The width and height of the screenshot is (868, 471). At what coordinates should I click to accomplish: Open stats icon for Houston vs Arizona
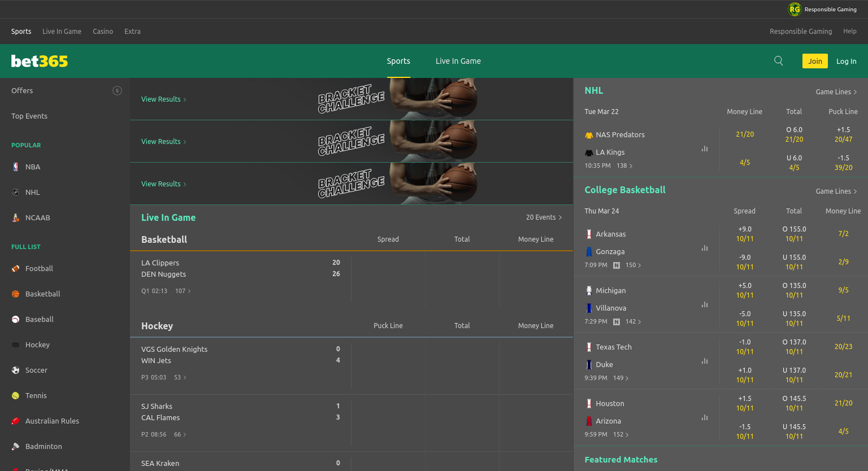pos(705,417)
